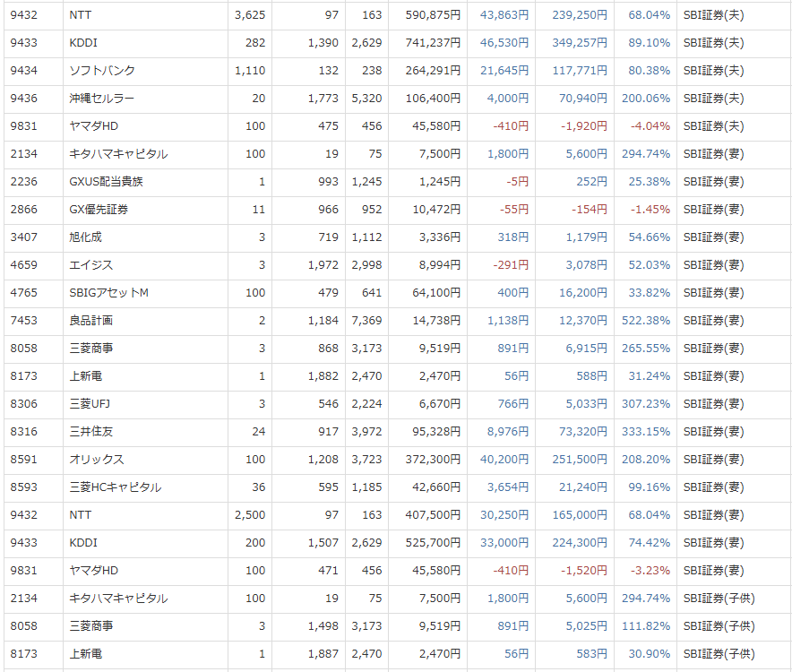This screenshot has width=792, height=672.
Task: Click the 三井住友 company name
Action: coord(90,432)
